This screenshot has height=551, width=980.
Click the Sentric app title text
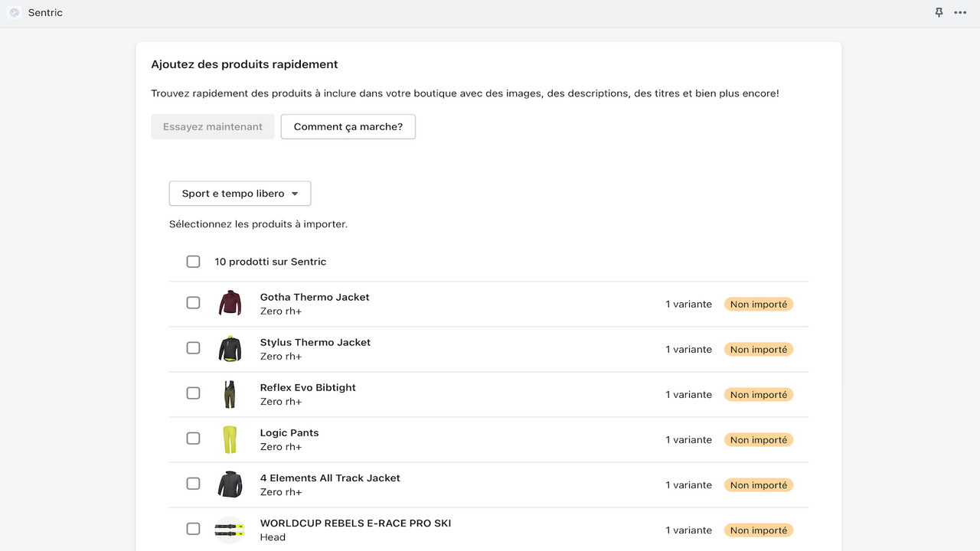tap(45, 12)
